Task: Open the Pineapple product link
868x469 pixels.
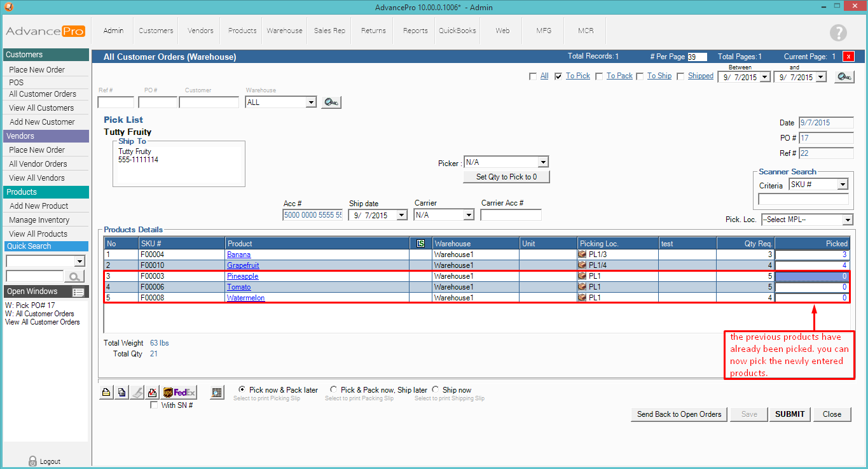Action: [x=242, y=276]
